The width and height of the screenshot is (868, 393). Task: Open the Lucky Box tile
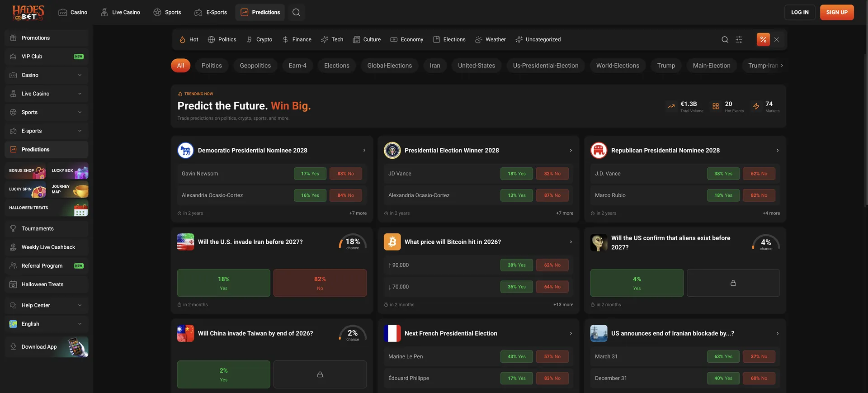coord(68,170)
